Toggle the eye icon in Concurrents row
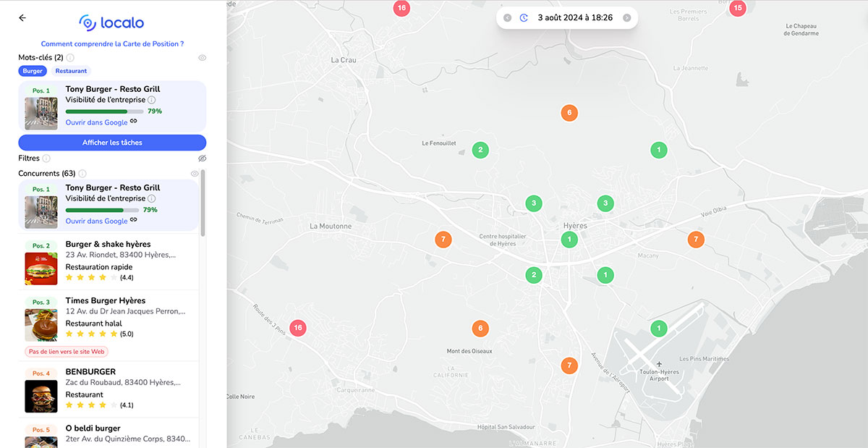Image resolution: width=868 pixels, height=448 pixels. point(195,174)
